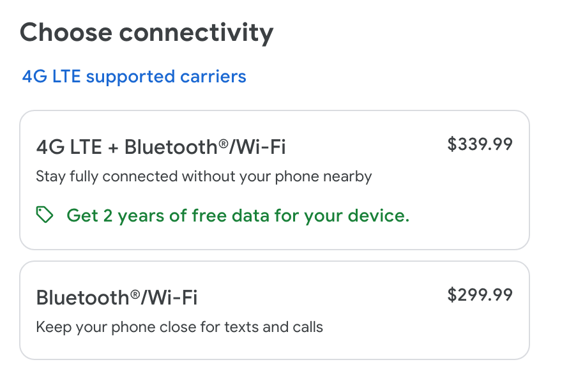The image size is (562, 392).
Task: Open the 4G LTE supported carriers link
Action: pos(134,77)
